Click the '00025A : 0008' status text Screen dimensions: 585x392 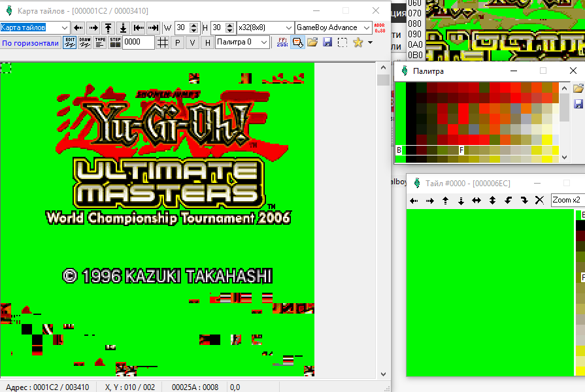pyautogui.click(x=195, y=387)
